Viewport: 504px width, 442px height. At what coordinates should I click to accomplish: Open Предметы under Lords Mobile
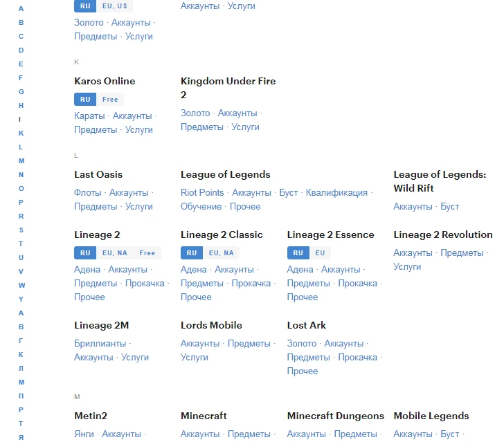[x=249, y=343]
